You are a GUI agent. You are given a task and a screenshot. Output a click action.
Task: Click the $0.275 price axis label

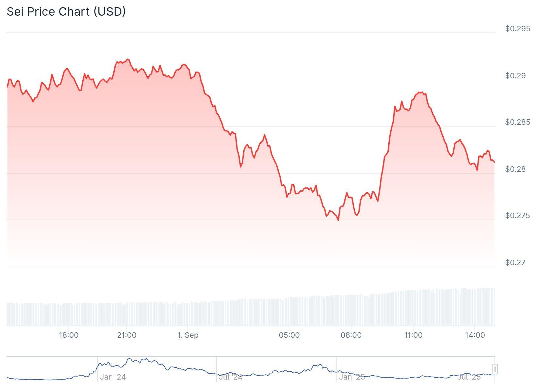pos(517,216)
